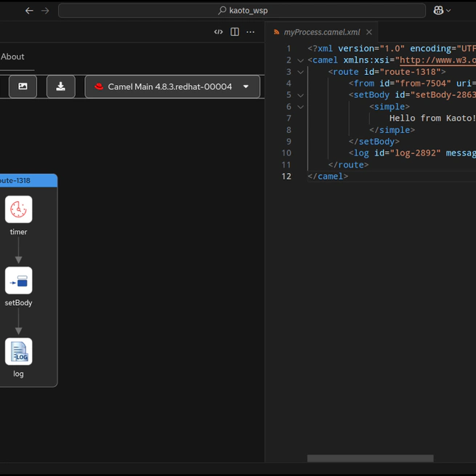Click the Hello from Kaoto! text
Viewport: 476px width, 476px height.
432,118
